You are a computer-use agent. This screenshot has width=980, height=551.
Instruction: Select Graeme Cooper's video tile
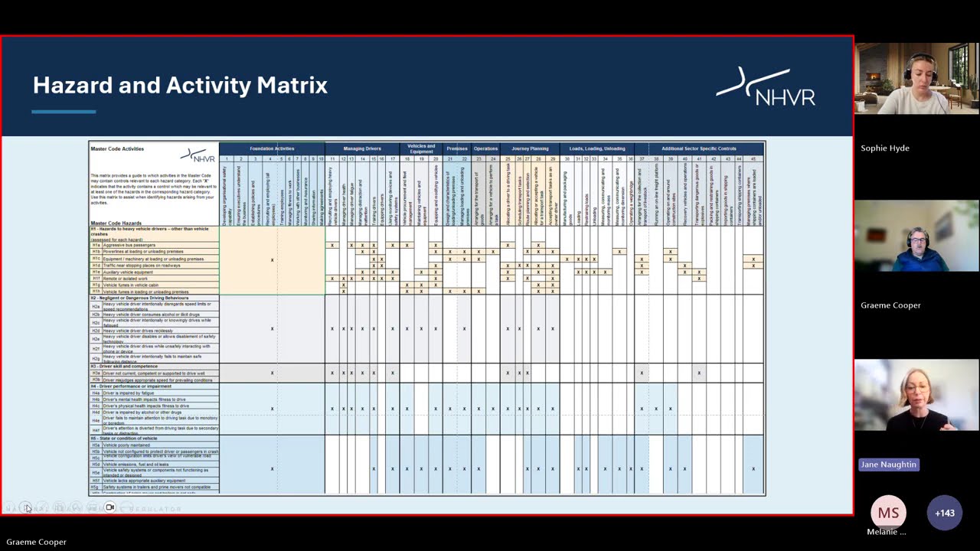pyautogui.click(x=916, y=236)
